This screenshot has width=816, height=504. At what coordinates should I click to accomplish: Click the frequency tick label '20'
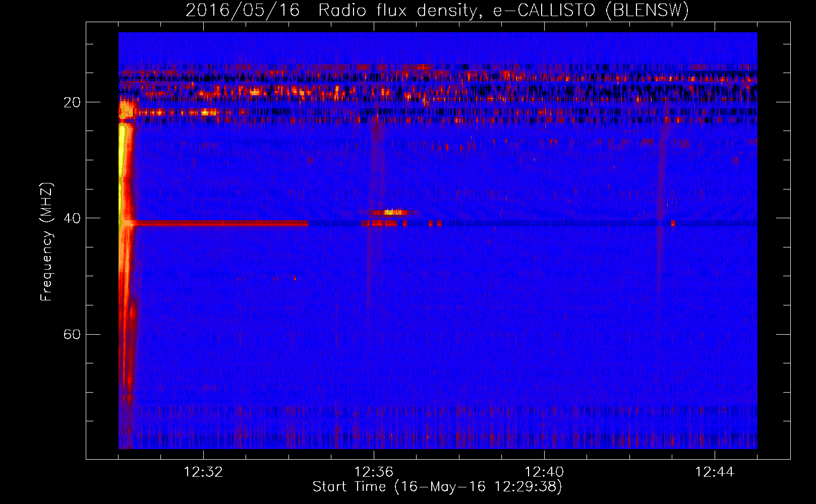pyautogui.click(x=72, y=102)
